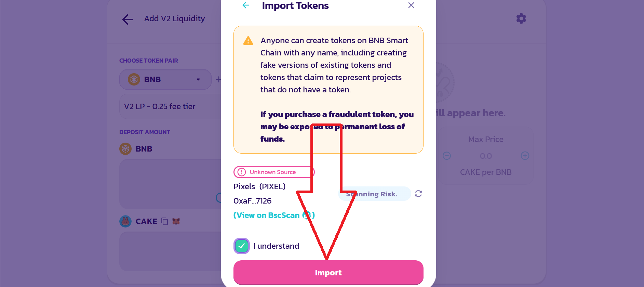Open the View on BscScan link

(x=274, y=215)
